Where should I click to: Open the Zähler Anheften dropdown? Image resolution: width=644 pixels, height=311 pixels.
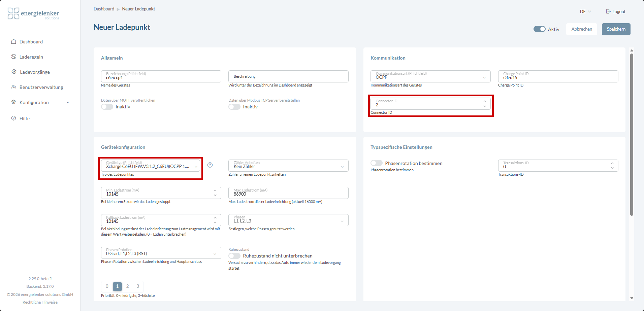(x=288, y=165)
